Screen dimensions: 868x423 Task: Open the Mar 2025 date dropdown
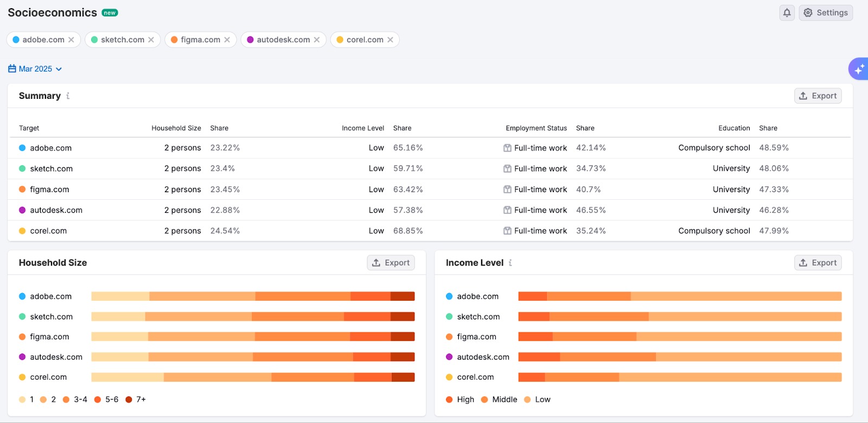(x=35, y=69)
